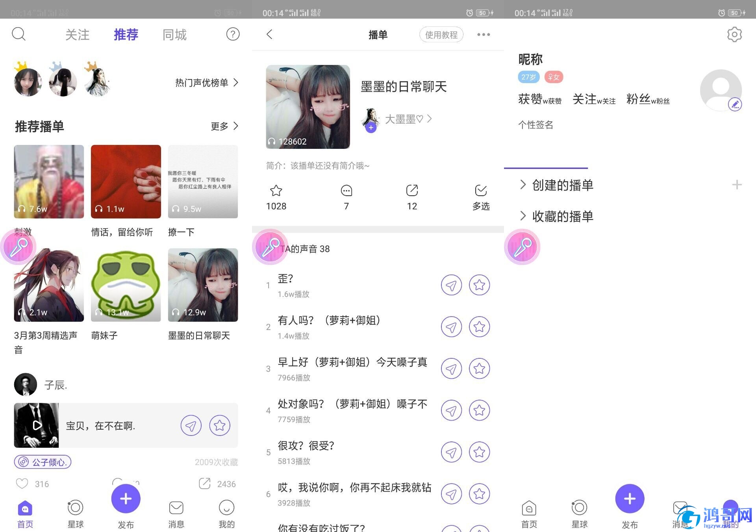
Task: Open the 获赞 likes count
Action: pos(540,99)
